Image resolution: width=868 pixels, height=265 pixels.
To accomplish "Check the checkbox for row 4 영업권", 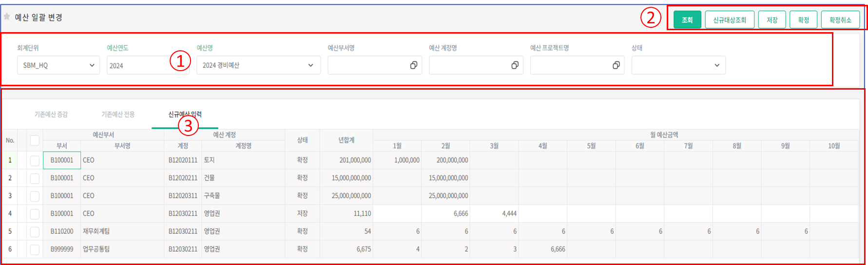I will click(x=35, y=214).
